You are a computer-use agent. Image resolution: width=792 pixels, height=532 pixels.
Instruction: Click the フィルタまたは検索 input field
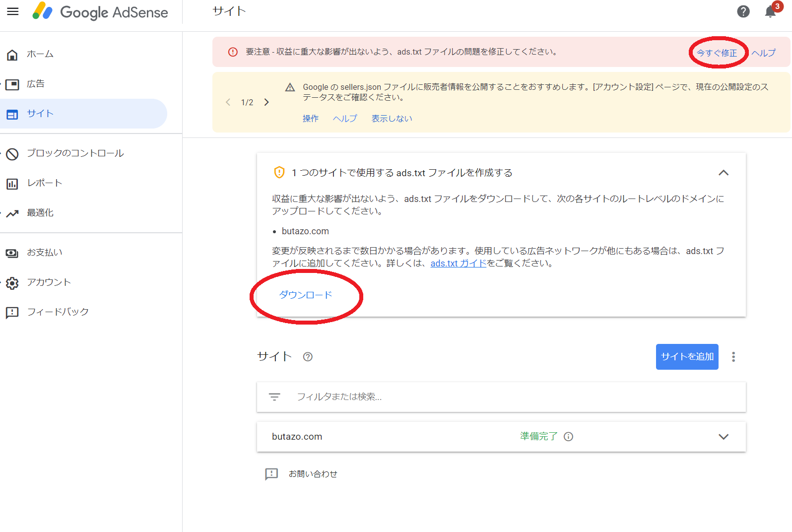pos(496,397)
